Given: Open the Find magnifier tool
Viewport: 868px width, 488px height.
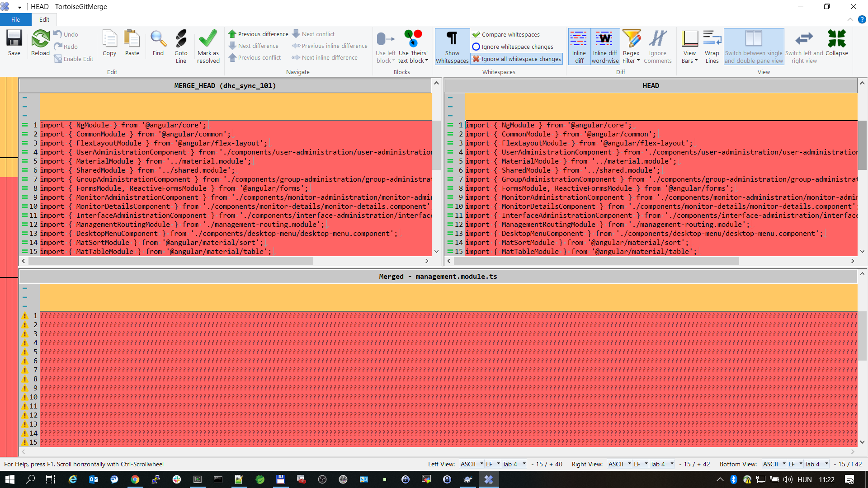Looking at the screenshot, I should coord(158,43).
